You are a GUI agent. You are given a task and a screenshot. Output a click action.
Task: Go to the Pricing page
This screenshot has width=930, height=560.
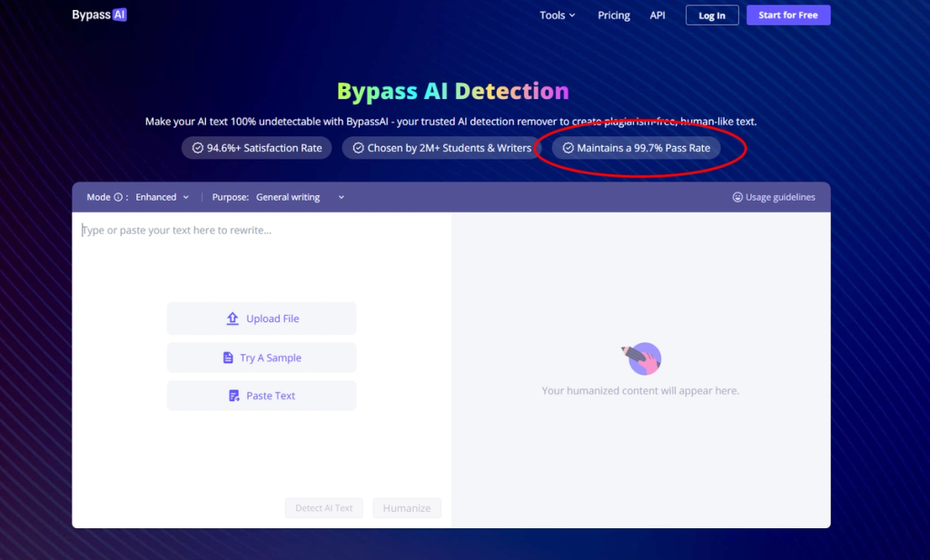(x=613, y=15)
